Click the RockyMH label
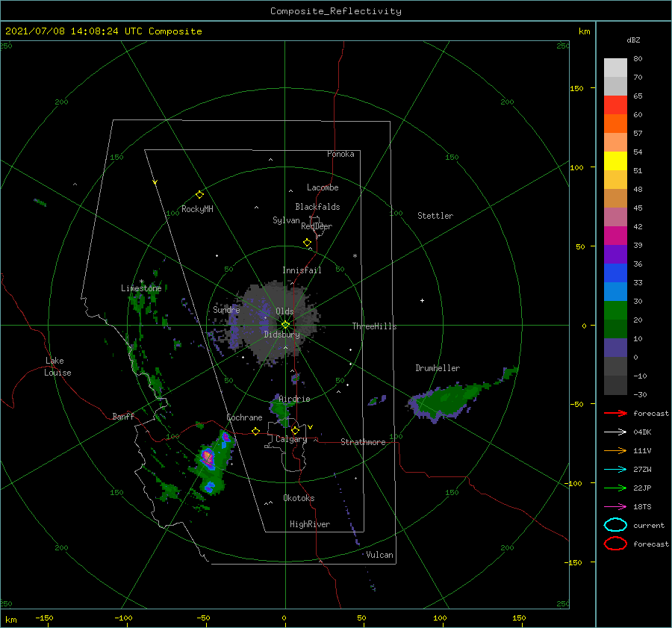This screenshot has width=672, height=628. coord(197,210)
